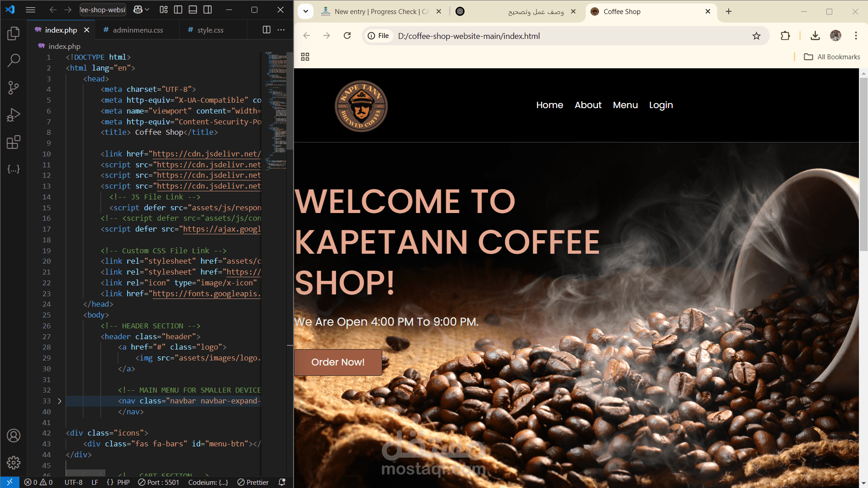Viewport: 868px width, 488px height.
Task: Open the Source Control view
Action: tap(14, 87)
